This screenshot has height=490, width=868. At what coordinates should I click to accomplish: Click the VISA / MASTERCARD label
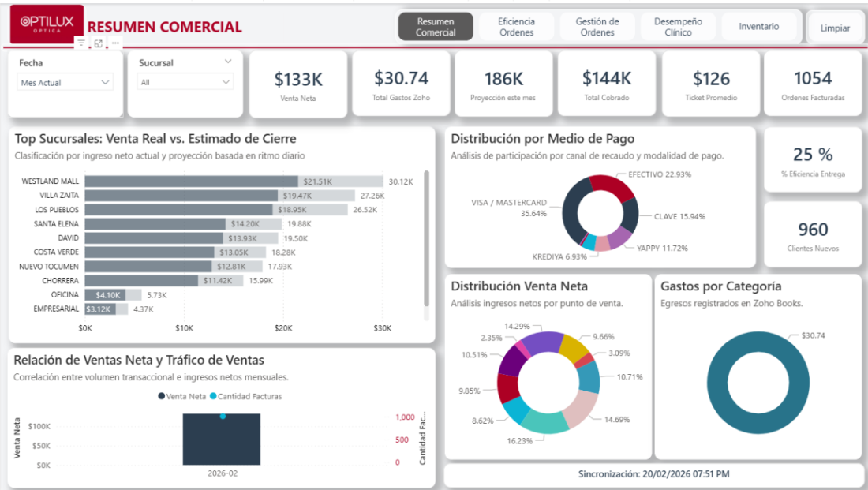(509, 208)
